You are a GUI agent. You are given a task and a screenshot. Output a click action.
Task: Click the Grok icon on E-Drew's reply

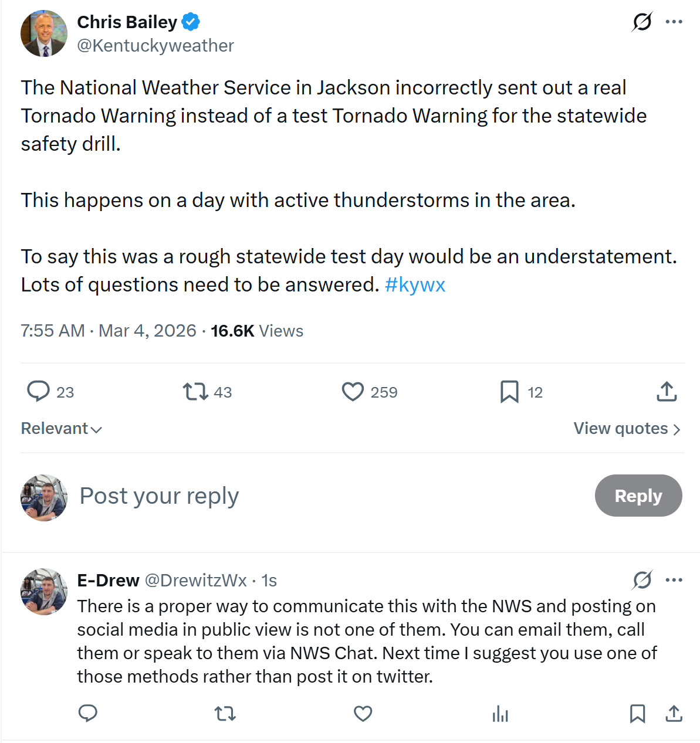(x=642, y=580)
